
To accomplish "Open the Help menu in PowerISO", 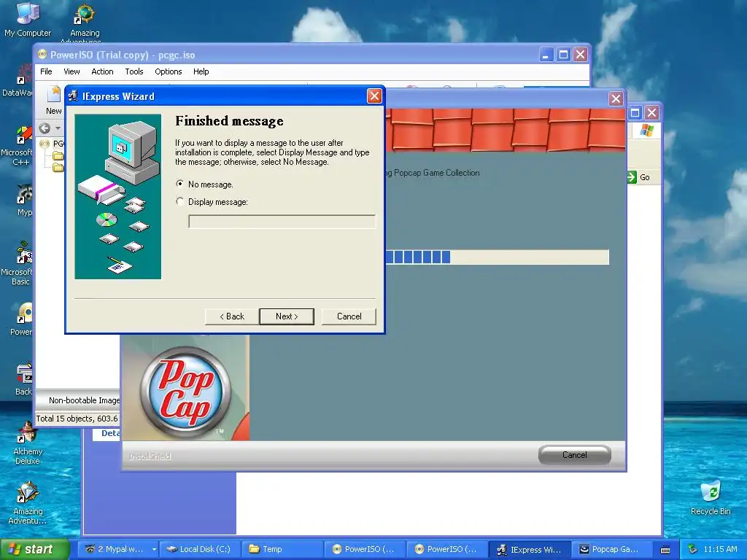I will coord(201,71).
